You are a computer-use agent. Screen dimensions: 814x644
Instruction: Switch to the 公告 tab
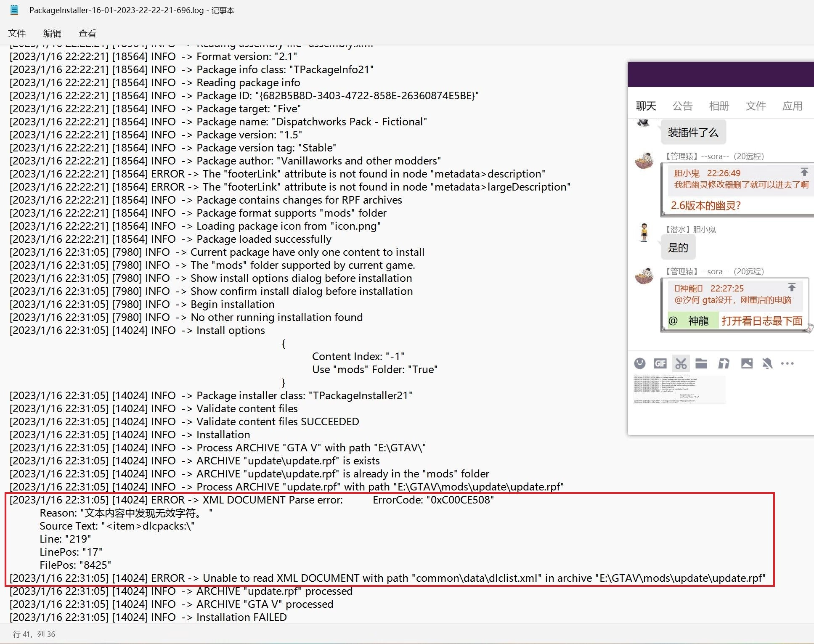tap(682, 106)
